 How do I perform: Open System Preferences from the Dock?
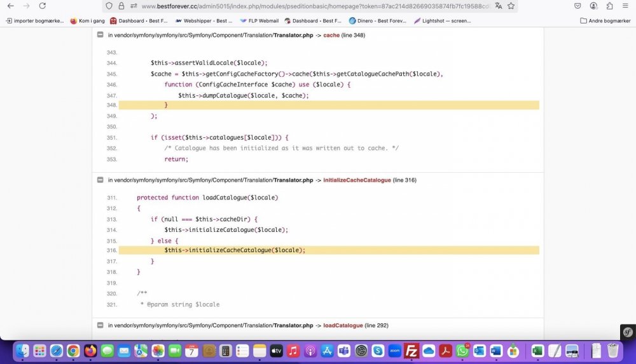(x=361, y=351)
